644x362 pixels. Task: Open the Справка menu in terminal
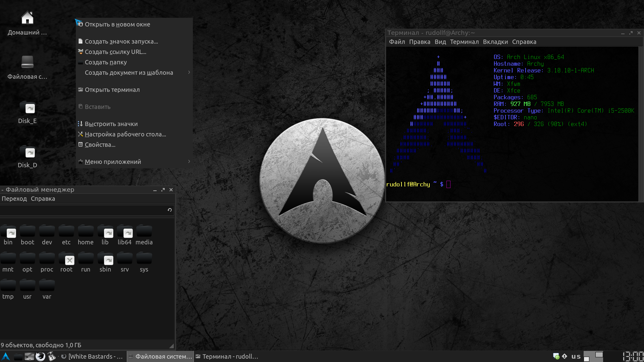pos(524,42)
